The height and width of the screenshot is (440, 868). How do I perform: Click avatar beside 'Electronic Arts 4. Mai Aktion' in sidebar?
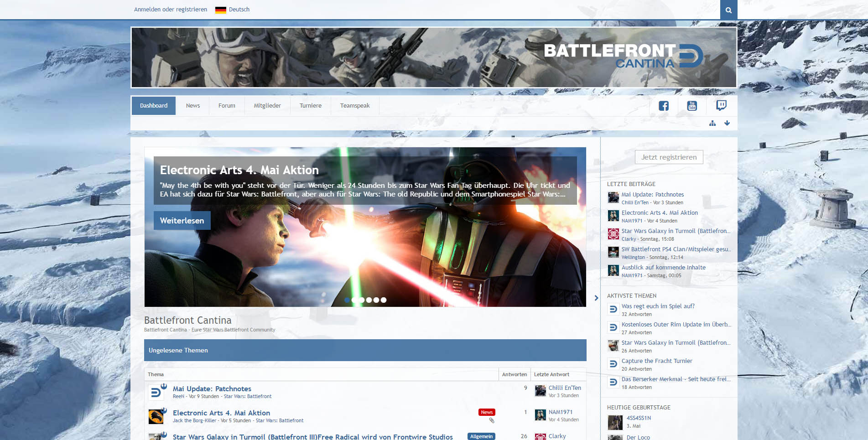[x=613, y=216]
